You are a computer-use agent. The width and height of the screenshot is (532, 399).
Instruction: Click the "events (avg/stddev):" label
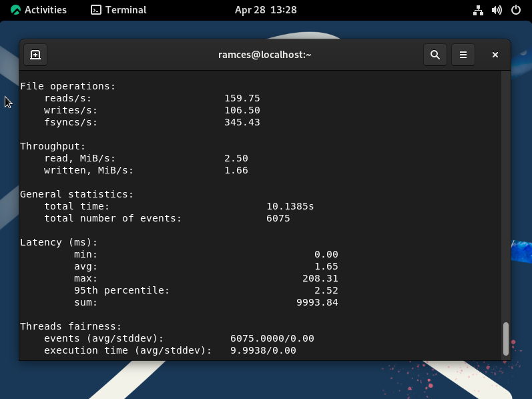click(x=104, y=338)
